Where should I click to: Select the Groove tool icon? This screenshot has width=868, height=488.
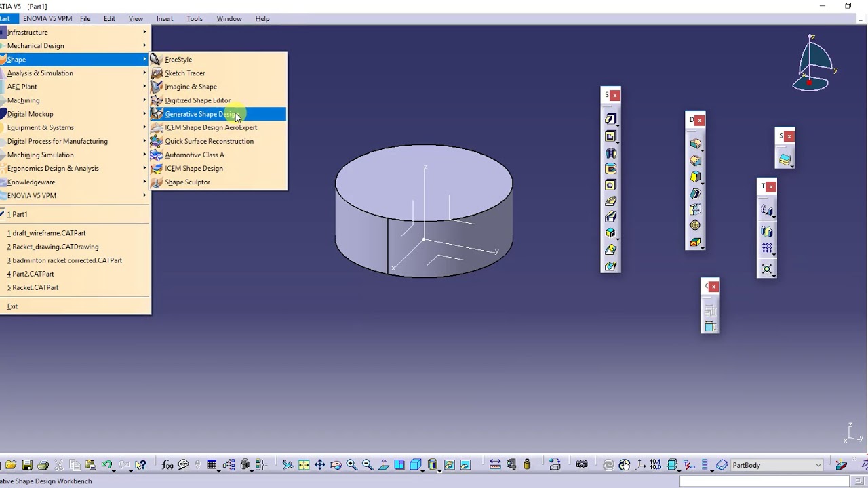(610, 169)
